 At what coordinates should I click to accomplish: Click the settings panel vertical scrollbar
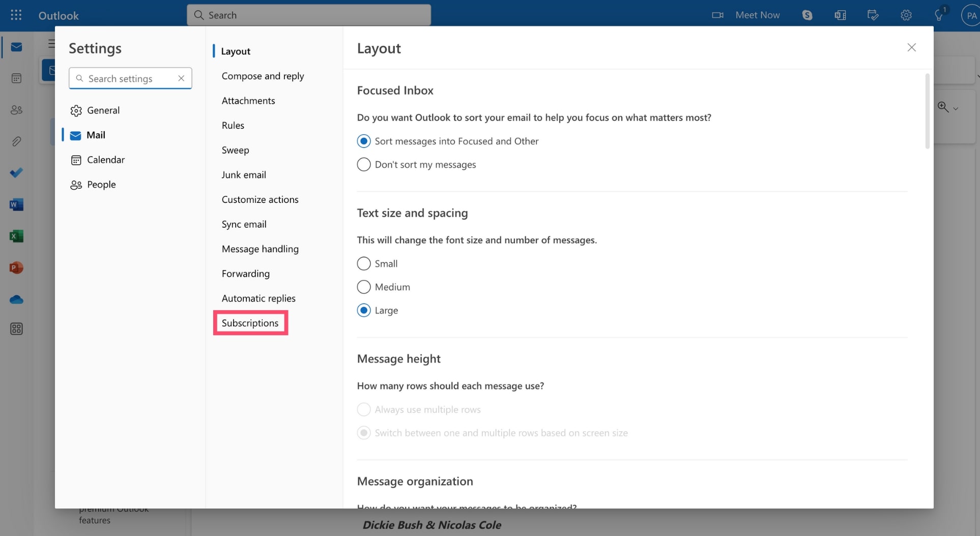927,111
